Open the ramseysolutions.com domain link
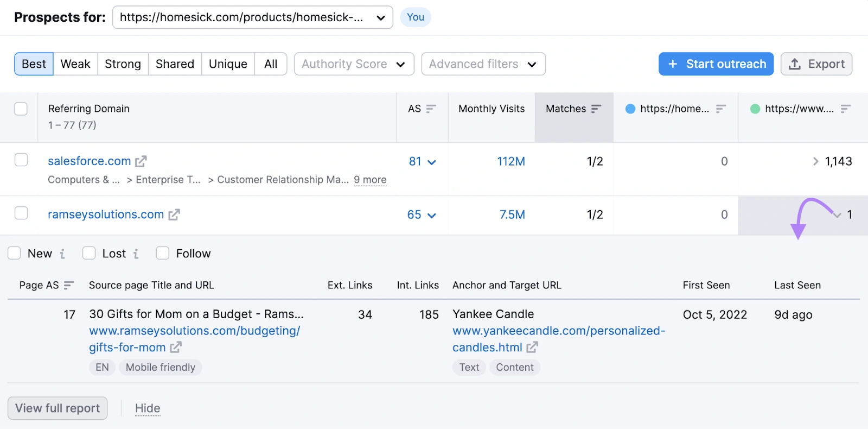Viewport: 868px width, 429px height. coord(106,214)
